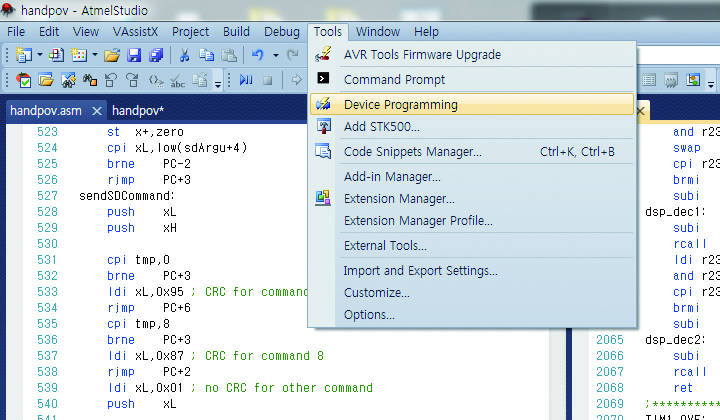
Task: Open the New Project dropdown arrow
Action: 40,55
